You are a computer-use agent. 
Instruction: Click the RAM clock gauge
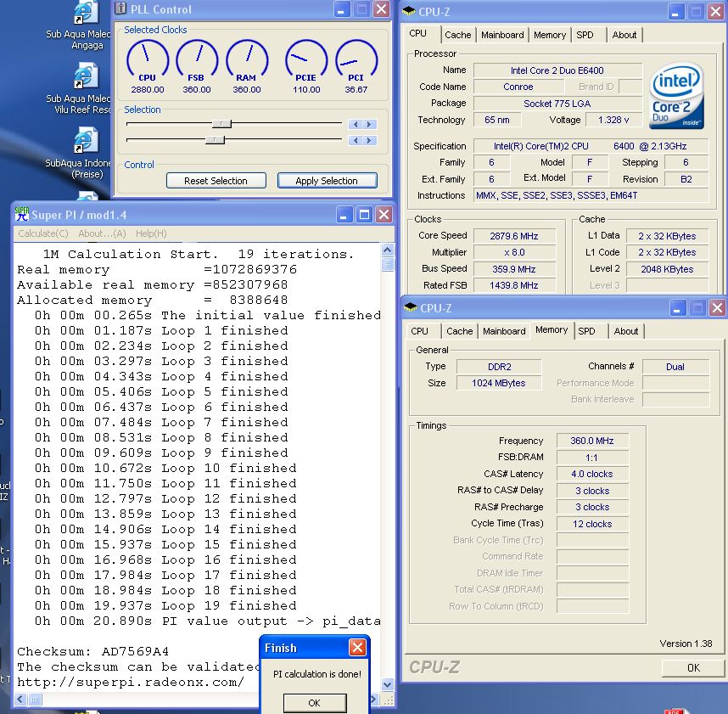(247, 60)
